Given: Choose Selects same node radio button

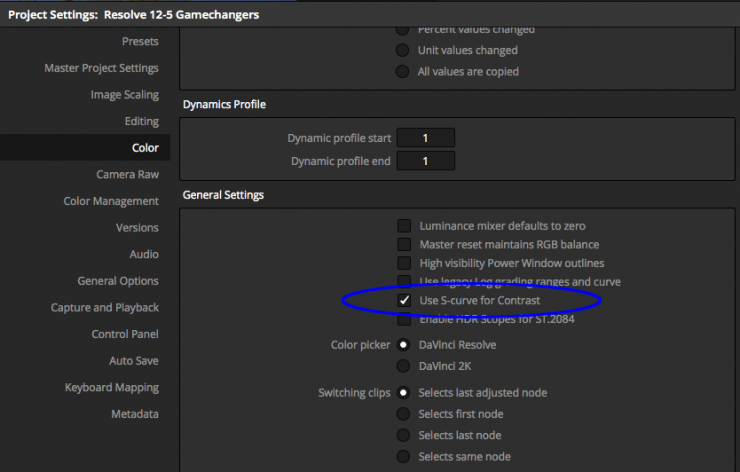Looking at the screenshot, I should (x=404, y=456).
